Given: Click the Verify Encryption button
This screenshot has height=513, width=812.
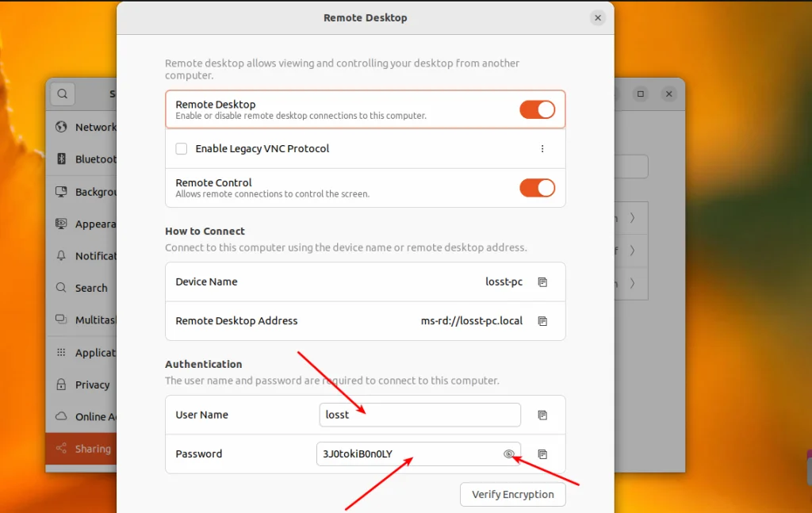Looking at the screenshot, I should click(x=513, y=494).
